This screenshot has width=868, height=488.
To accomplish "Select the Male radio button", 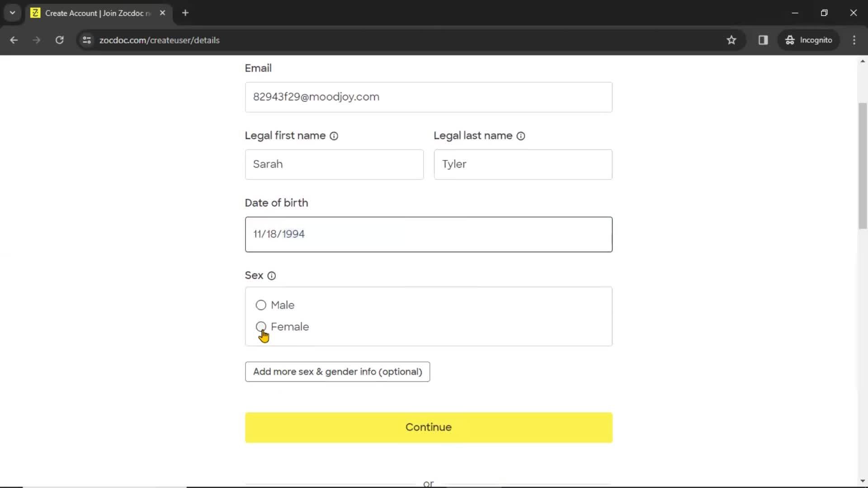I will (x=261, y=305).
